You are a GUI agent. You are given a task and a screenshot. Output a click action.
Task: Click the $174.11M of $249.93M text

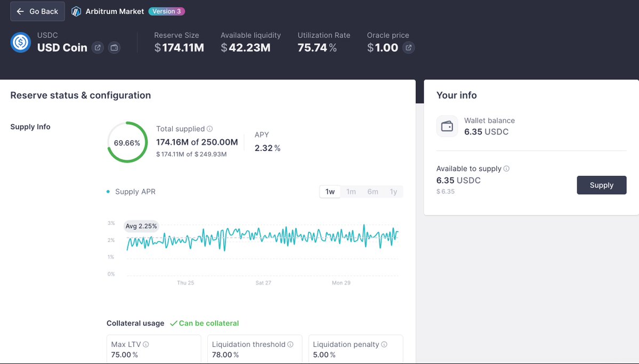tap(191, 154)
